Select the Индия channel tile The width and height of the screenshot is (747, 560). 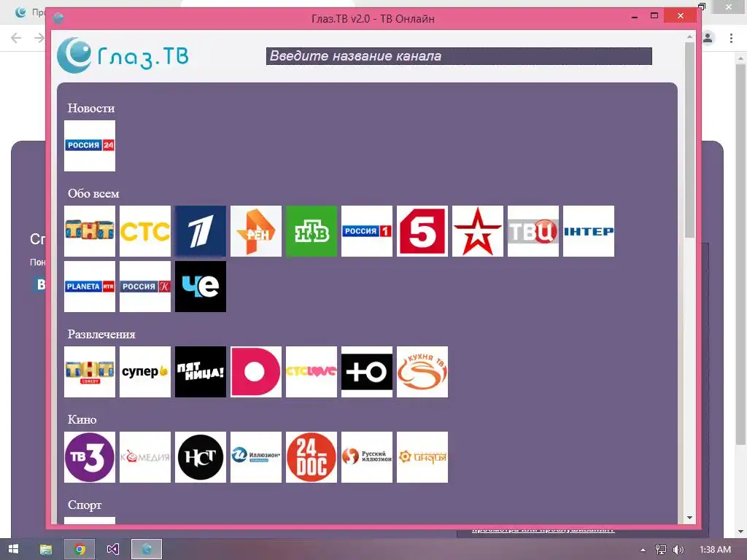(x=422, y=457)
